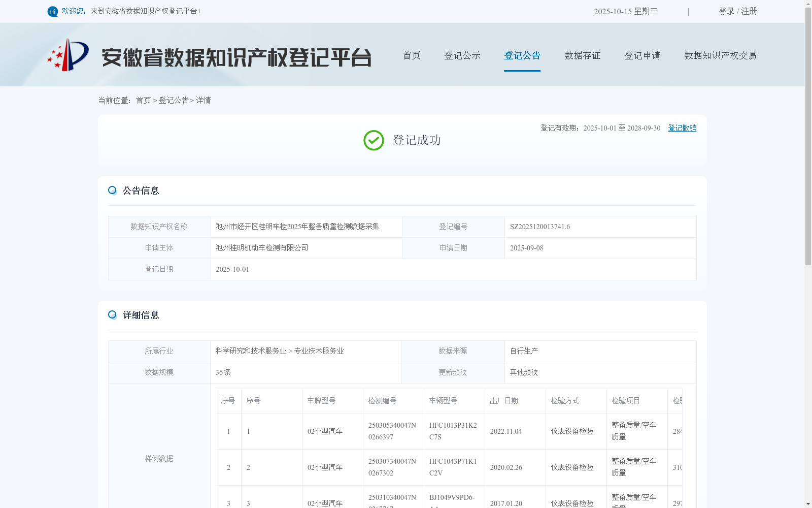This screenshot has width=812, height=508.
Task: Click the scrollbar down arrow
Action: [808, 504]
